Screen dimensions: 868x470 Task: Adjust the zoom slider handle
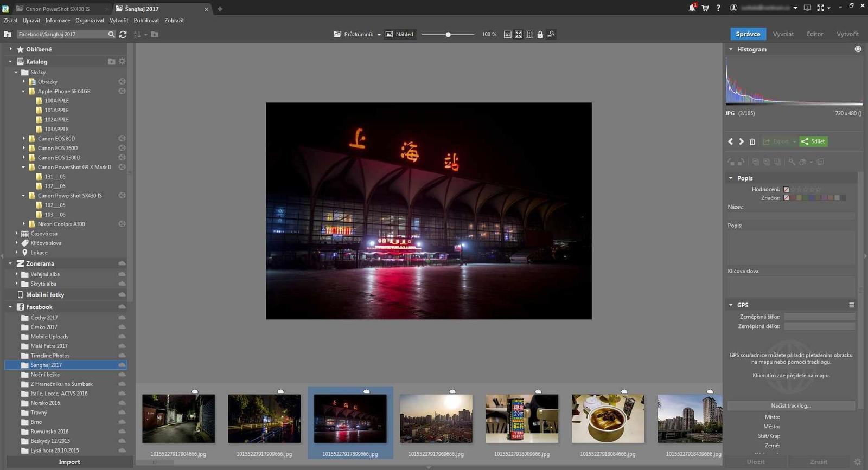[x=448, y=34]
